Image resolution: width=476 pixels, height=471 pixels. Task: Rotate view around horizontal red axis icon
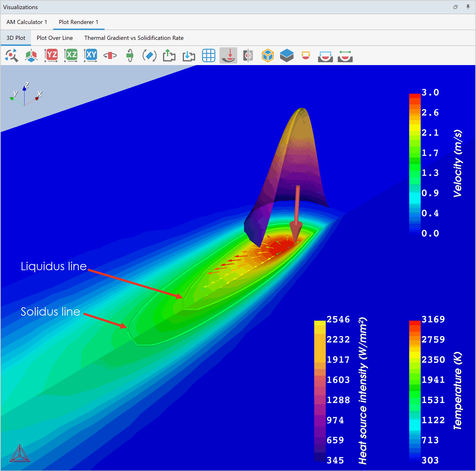click(110, 55)
